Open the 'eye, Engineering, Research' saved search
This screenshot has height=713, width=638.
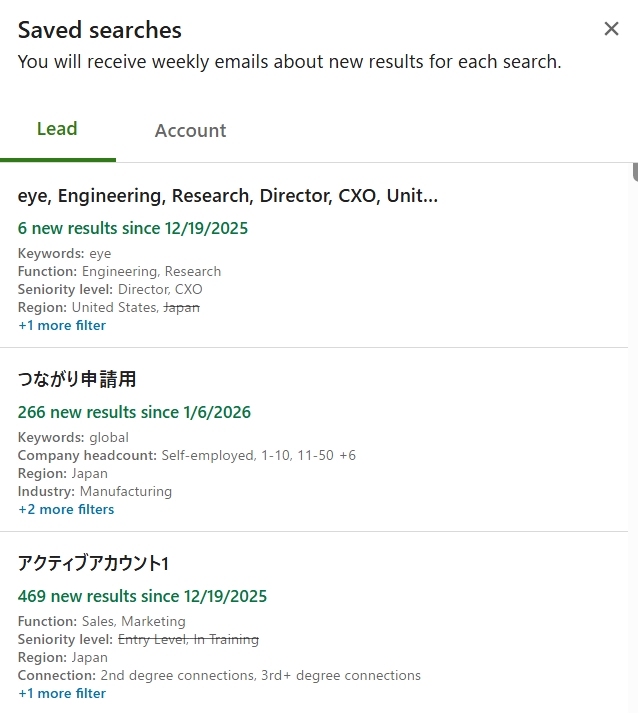(228, 196)
